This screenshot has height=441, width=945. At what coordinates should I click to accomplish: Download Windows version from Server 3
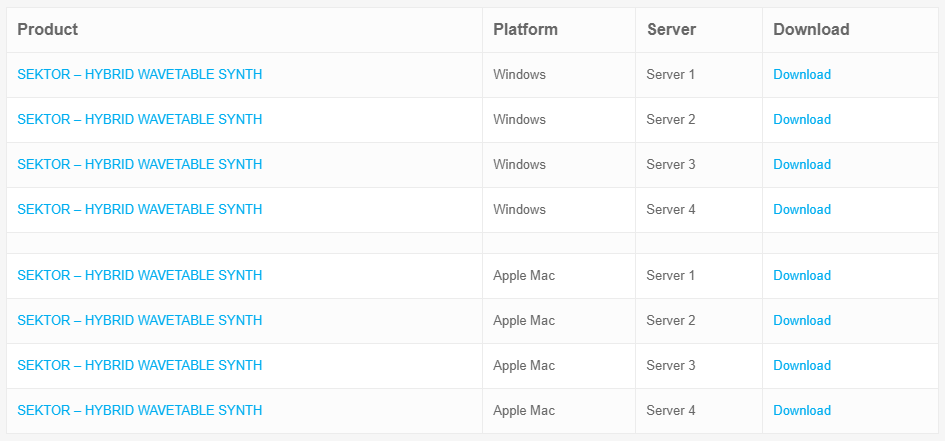(x=801, y=165)
